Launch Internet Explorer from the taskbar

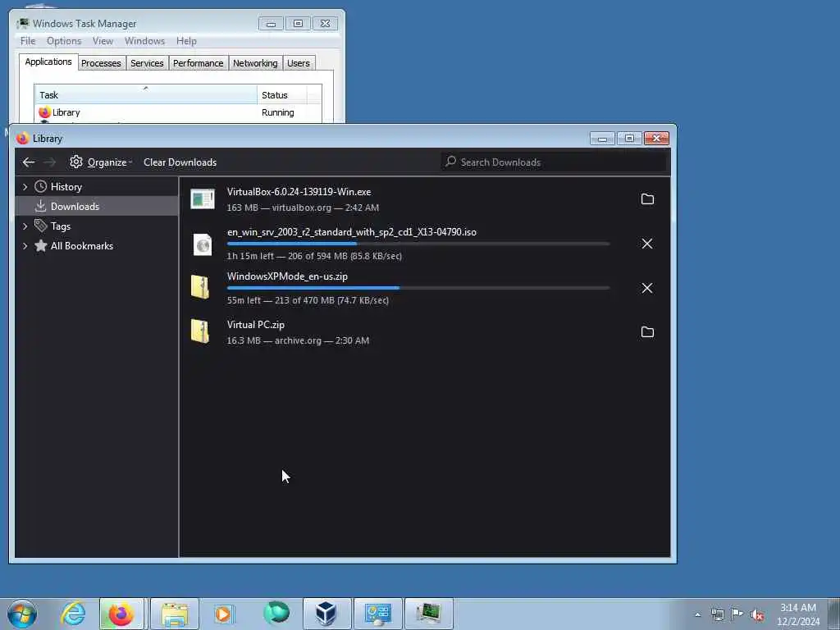[x=73, y=614]
